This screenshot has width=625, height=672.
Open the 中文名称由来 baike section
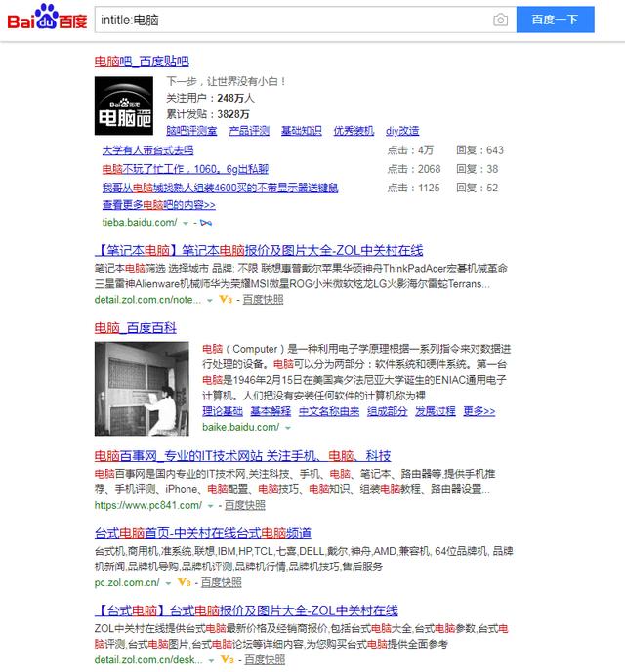point(329,411)
